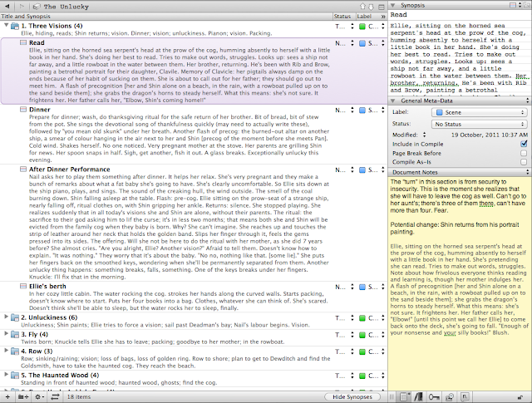
Task: Select the Dinner row title
Action: pos(39,110)
